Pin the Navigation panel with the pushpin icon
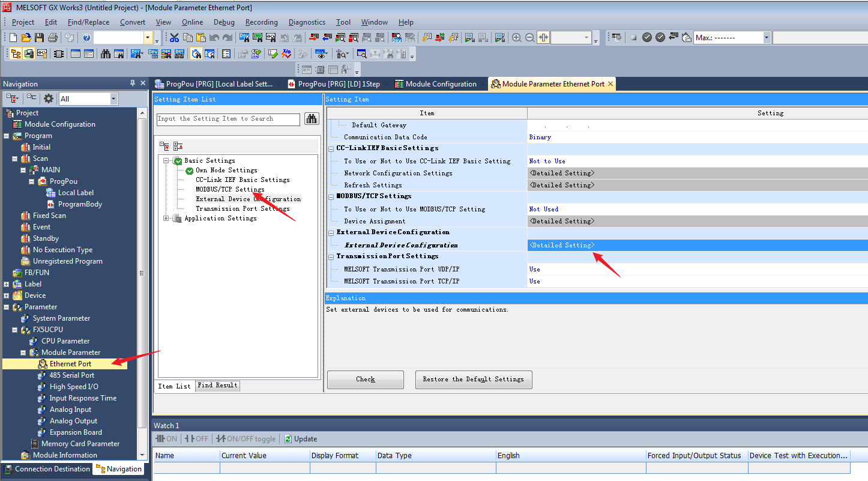The image size is (868, 481). click(133, 83)
